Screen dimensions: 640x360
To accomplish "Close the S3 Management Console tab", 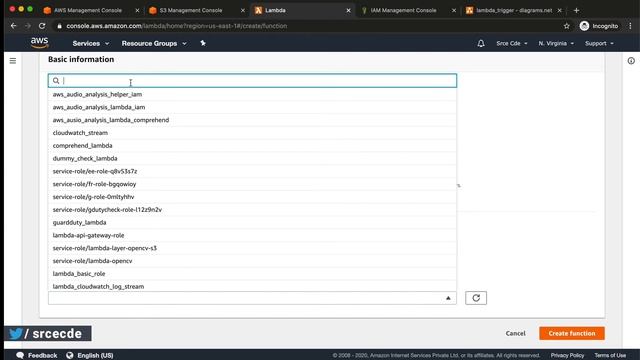I will [243, 10].
